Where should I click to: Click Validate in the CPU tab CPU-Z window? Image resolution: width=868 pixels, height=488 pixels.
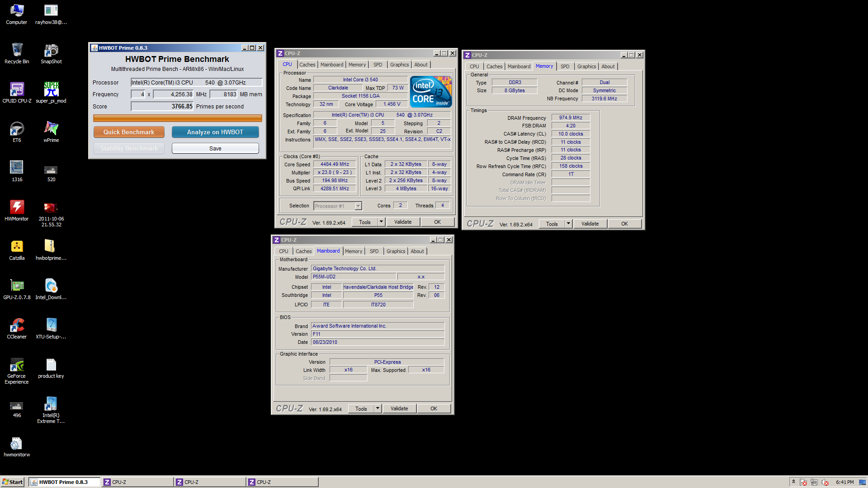click(403, 222)
